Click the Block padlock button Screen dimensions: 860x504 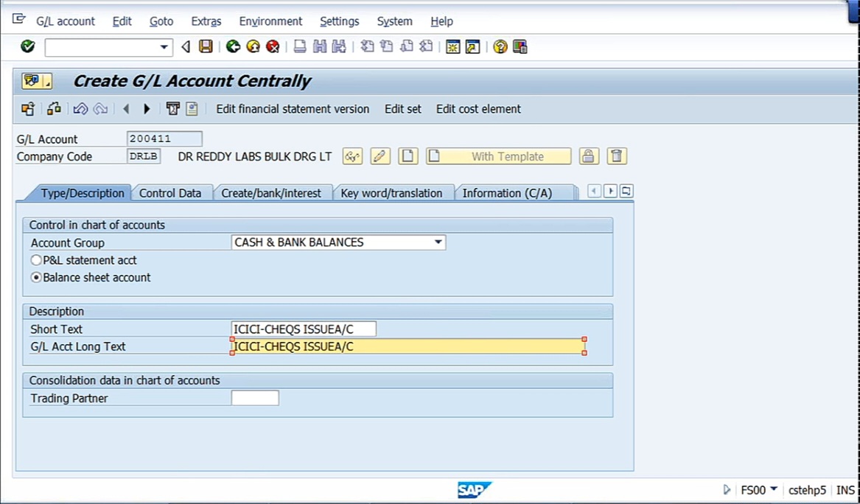pyautogui.click(x=589, y=156)
